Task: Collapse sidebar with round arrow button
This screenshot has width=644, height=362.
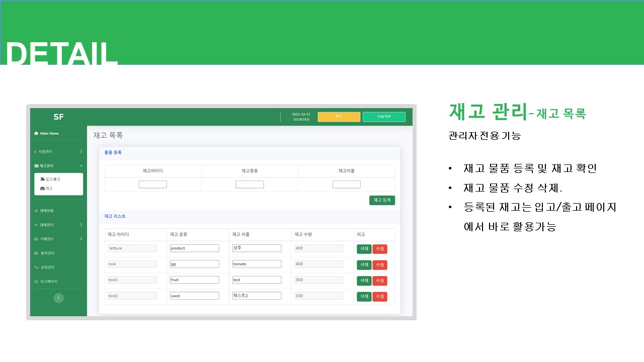Action: (x=58, y=298)
